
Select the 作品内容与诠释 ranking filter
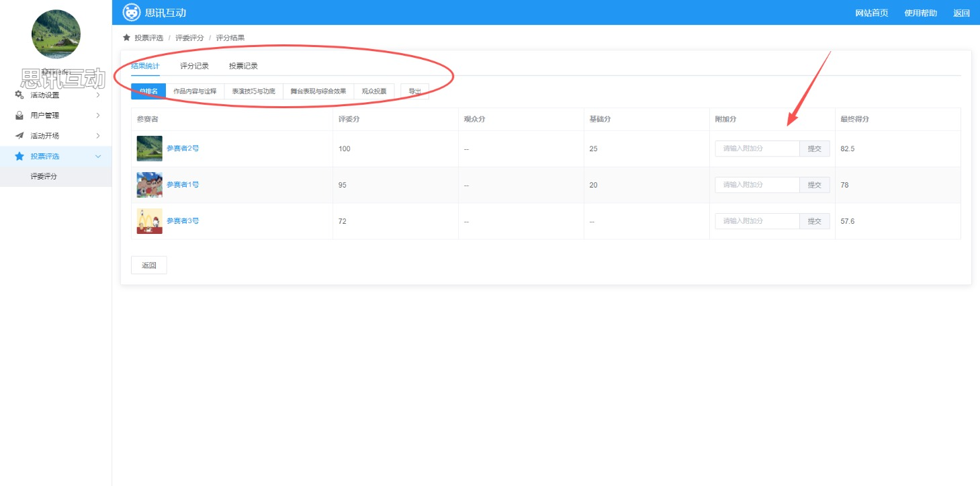pyautogui.click(x=195, y=91)
